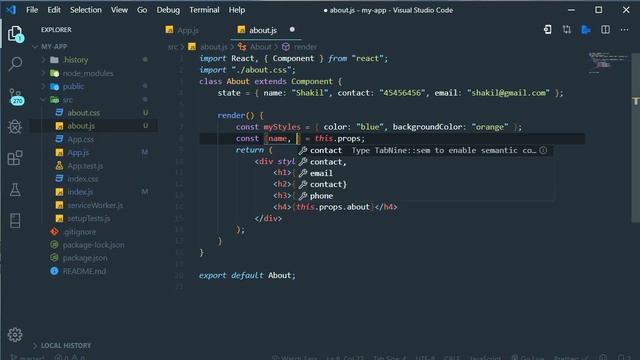The height and width of the screenshot is (360, 640).
Task: Split the editor to the right
Action: 605,29
